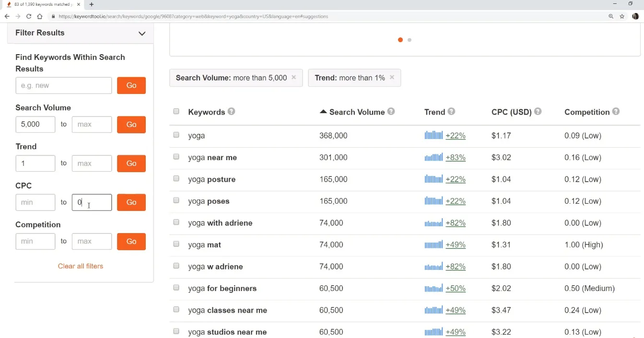Click the Competition min input field

[35, 241]
